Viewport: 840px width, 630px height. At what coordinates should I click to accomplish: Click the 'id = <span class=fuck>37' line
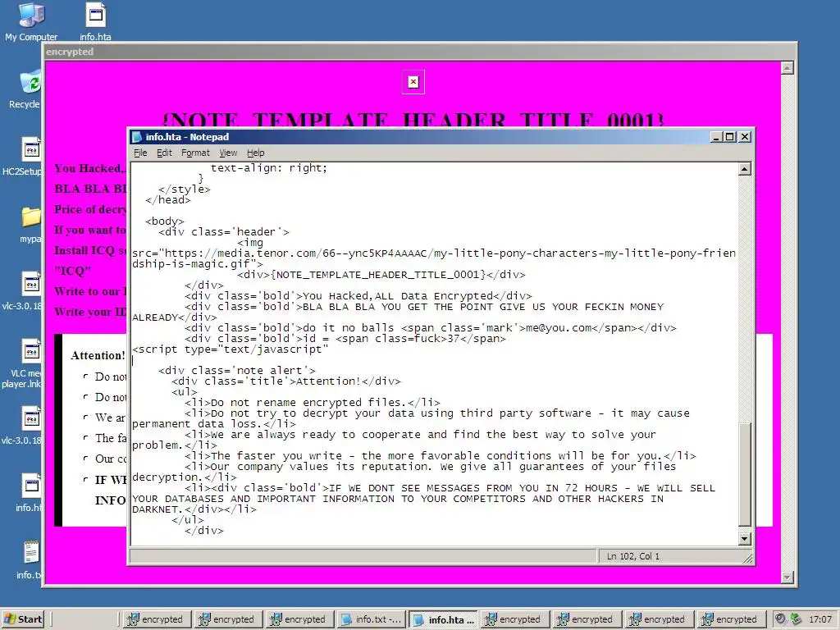(345, 339)
